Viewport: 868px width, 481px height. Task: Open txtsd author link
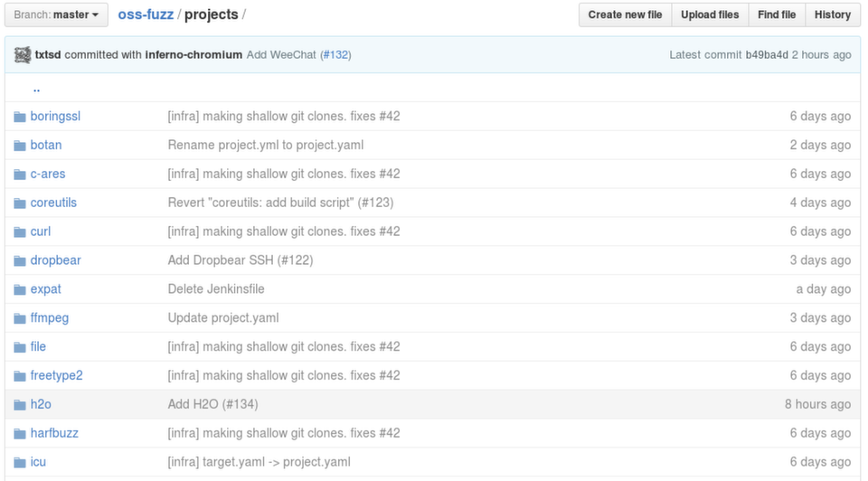tap(48, 55)
